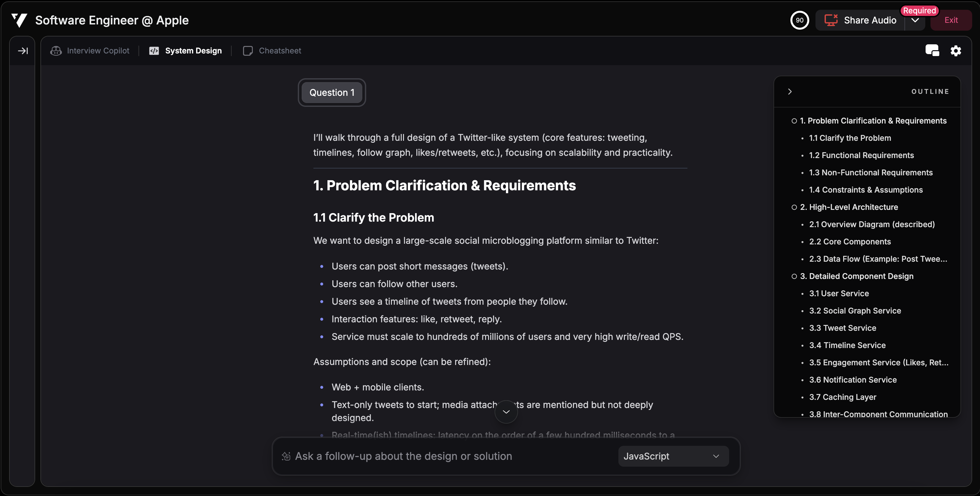Select 3.2 Social Graph Service in outline
This screenshot has height=496, width=980.
click(855, 311)
